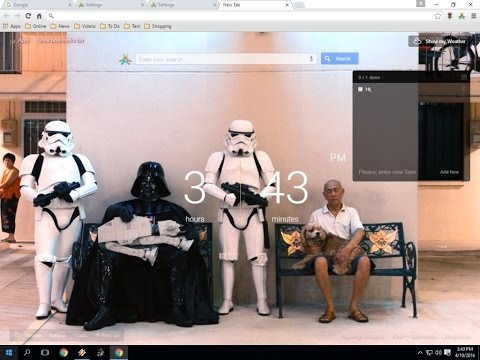
Task: Open the yellow striped app on taskbar
Action: [x=82, y=352]
